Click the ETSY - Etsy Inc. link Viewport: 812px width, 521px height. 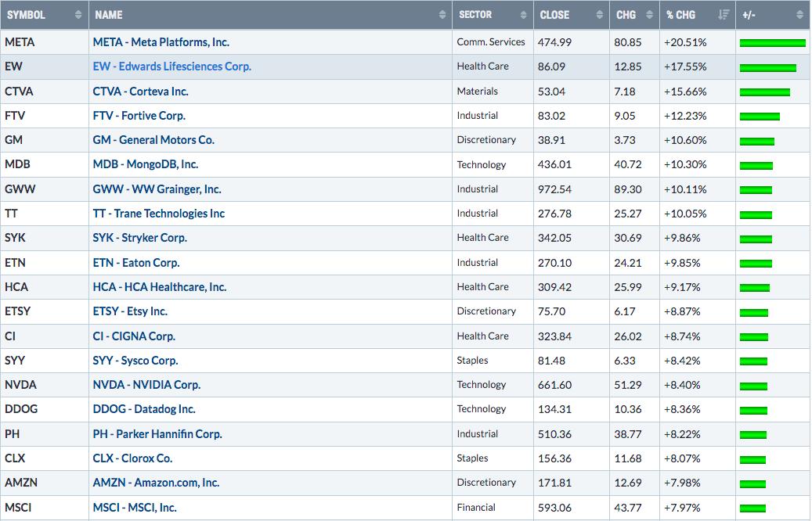click(x=130, y=311)
